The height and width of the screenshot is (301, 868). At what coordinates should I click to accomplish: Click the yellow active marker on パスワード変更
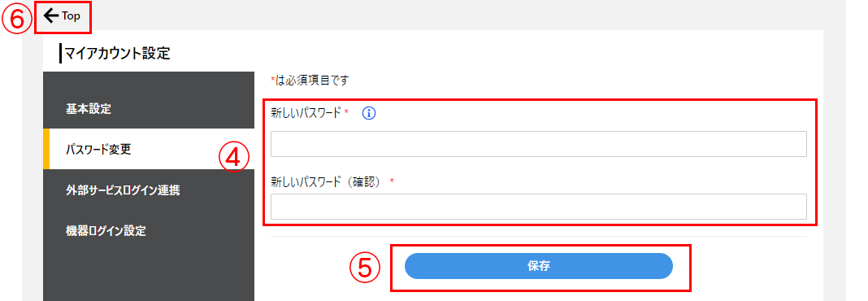46,149
